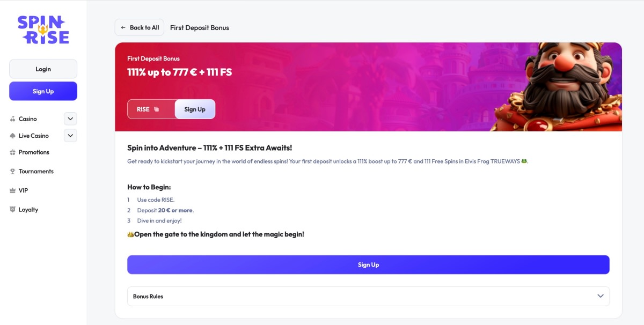
Task: Open the Loyalty menu item
Action: tap(28, 210)
